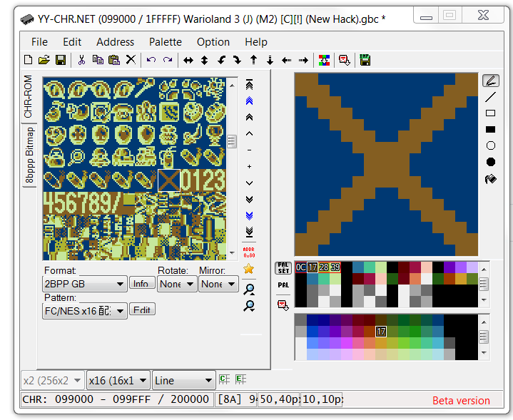The image size is (513, 420).
Task: Click the New file icon
Action: coord(29,60)
